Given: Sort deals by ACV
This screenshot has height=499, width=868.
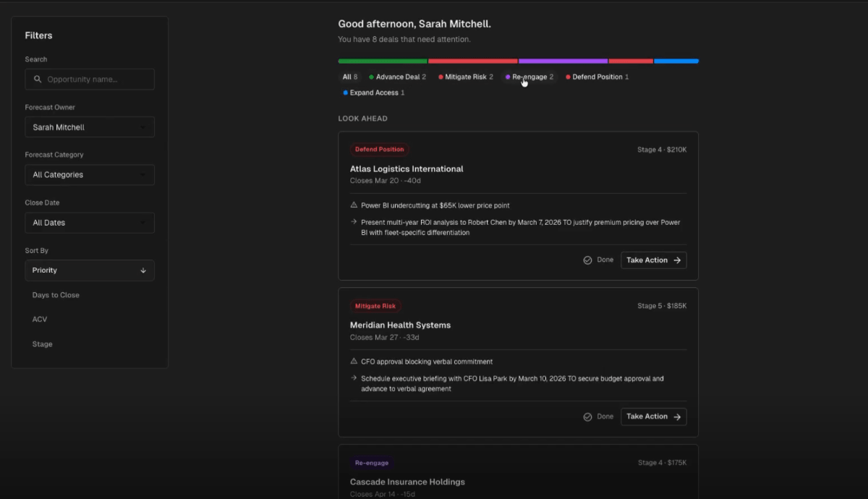Looking at the screenshot, I should pos(40,320).
